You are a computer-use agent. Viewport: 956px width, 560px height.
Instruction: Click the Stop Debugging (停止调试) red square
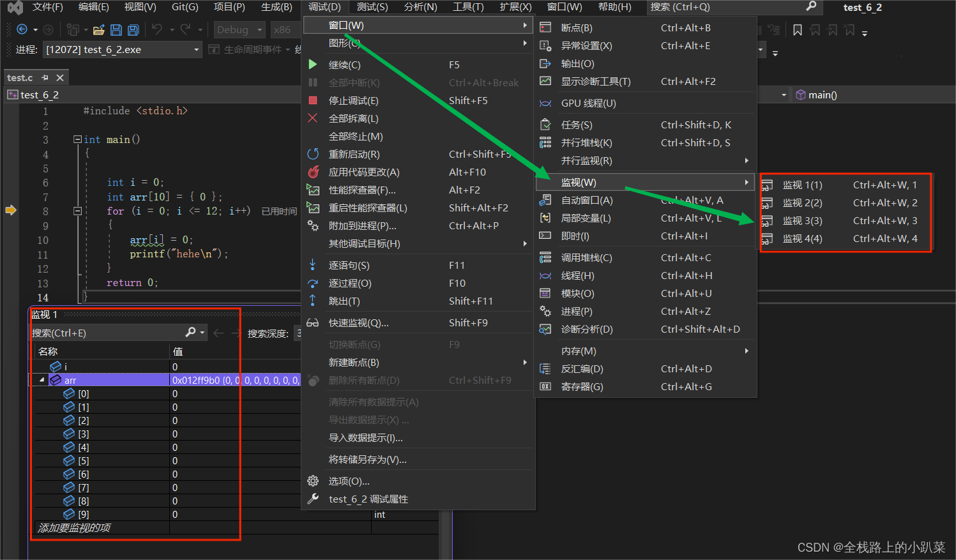312,100
